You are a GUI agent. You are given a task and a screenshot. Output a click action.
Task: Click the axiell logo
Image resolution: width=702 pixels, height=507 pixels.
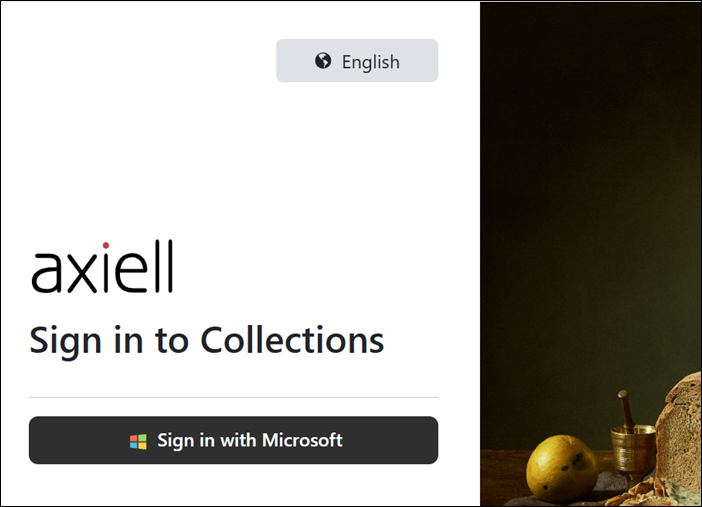tap(102, 269)
